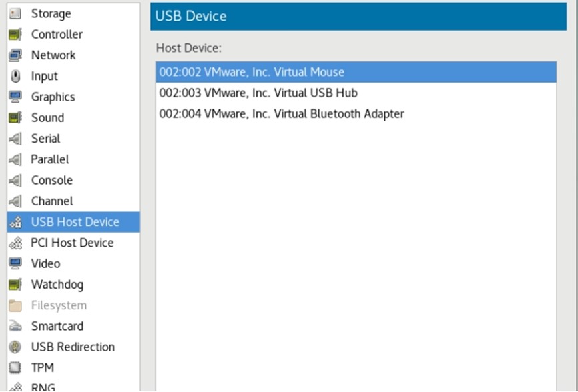Select the PCI Host Device entry
This screenshot has width=578, height=392.
click(x=72, y=243)
